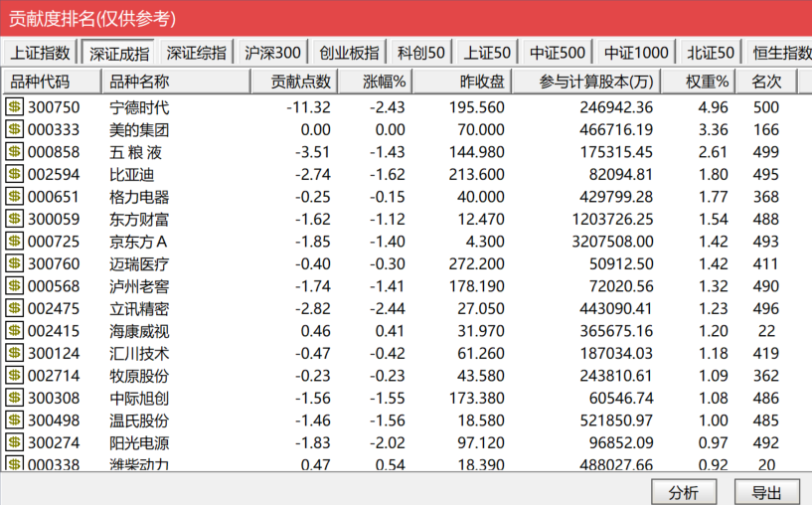The width and height of the screenshot is (812, 505).
Task: Sort by the 品种名称 column header
Action: (x=176, y=82)
